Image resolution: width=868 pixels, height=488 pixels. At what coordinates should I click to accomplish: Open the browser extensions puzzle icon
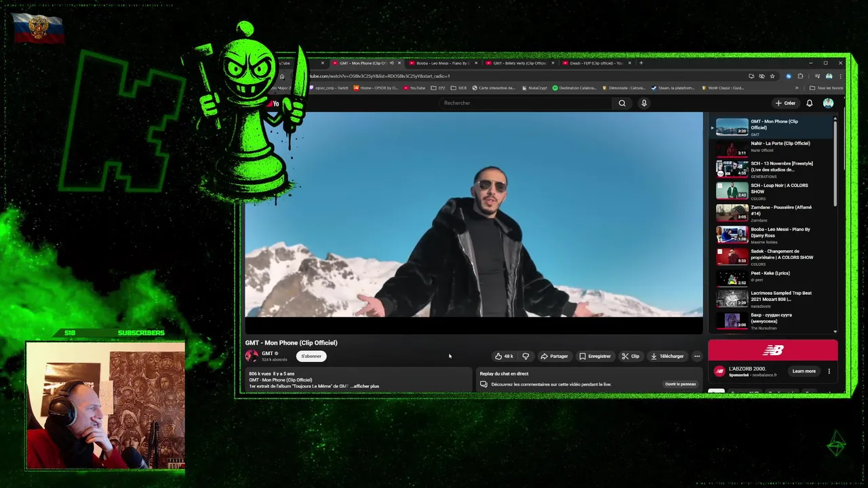[800, 76]
